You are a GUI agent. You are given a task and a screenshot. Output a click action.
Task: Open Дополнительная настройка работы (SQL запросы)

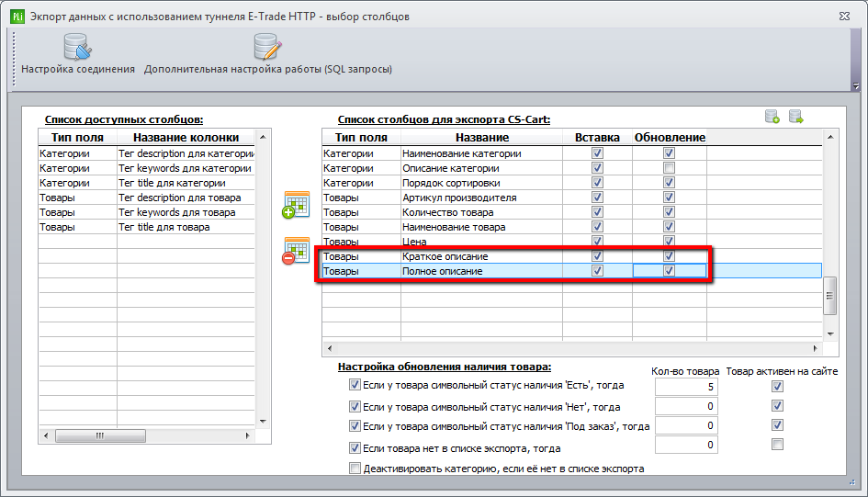tap(268, 53)
